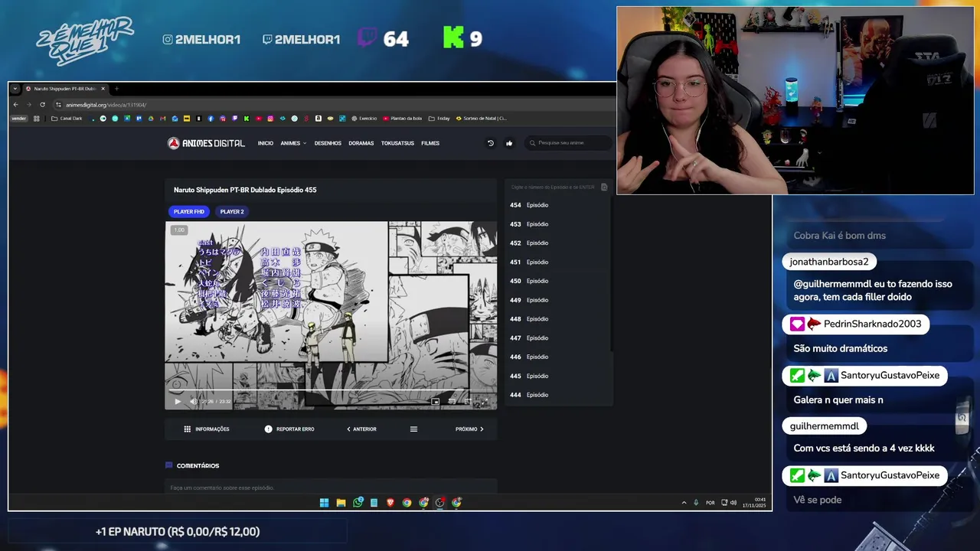Open the Friday bookmarks folder
Screen dimensions: 980x551
click(x=439, y=119)
